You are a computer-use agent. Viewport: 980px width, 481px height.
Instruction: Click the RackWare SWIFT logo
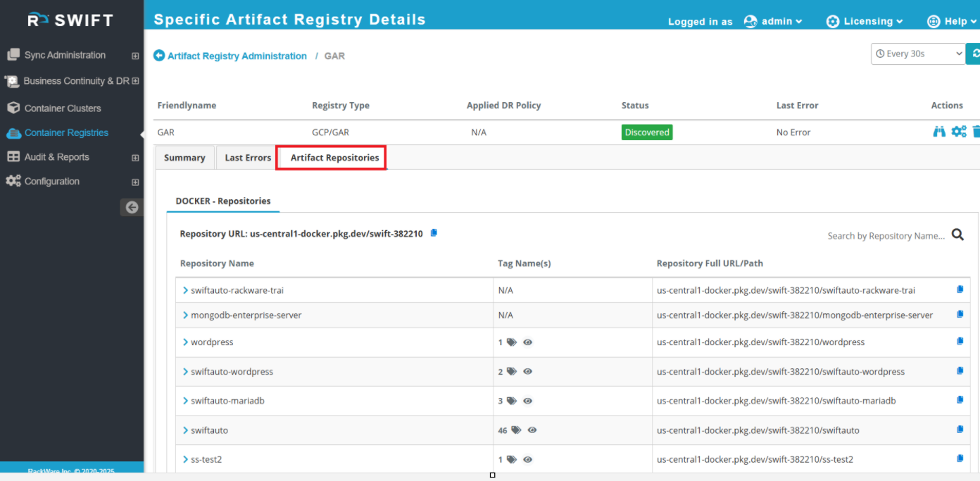click(x=70, y=20)
